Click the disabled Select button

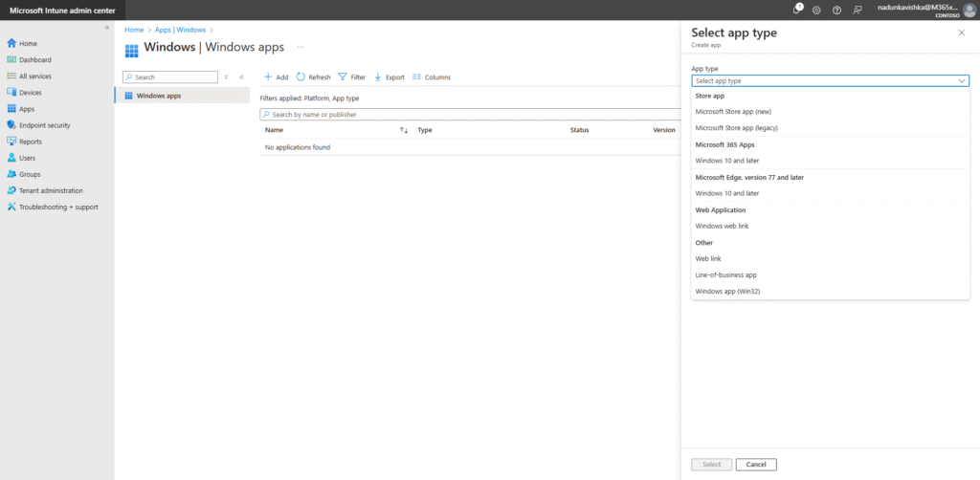711,465
